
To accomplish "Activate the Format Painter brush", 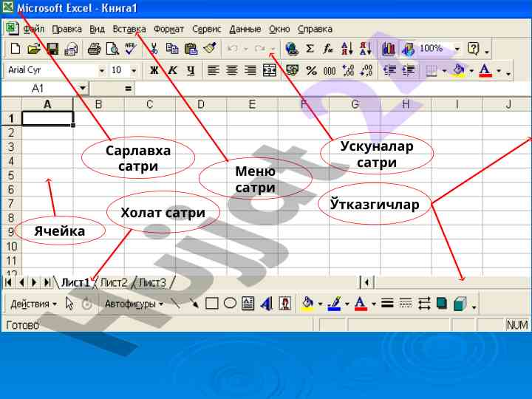I will [x=210, y=49].
